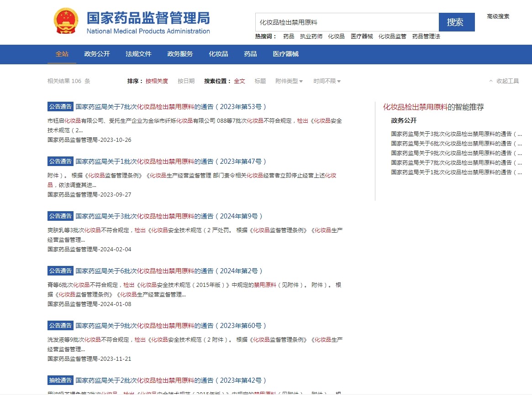This screenshot has height=395, width=532.
Task: Click the blue 搜索 search button
Action: point(456,22)
